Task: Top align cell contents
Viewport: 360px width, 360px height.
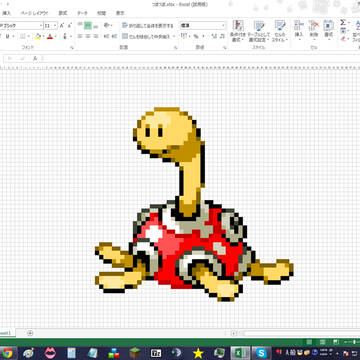Action: tap(80, 25)
